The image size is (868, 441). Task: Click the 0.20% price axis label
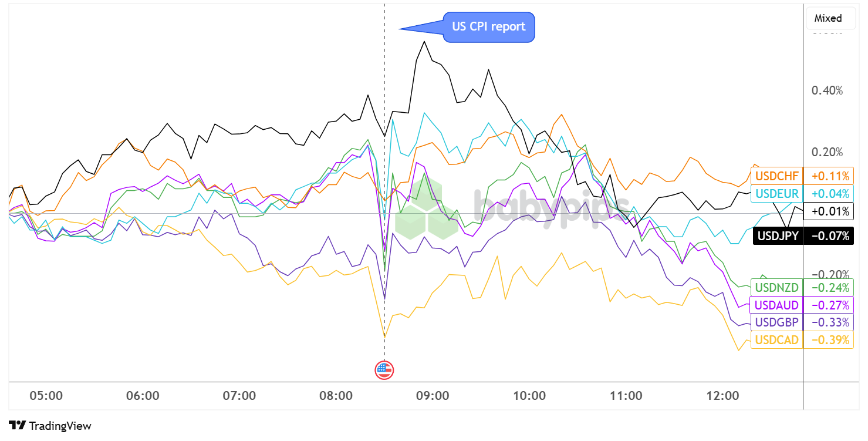827,153
